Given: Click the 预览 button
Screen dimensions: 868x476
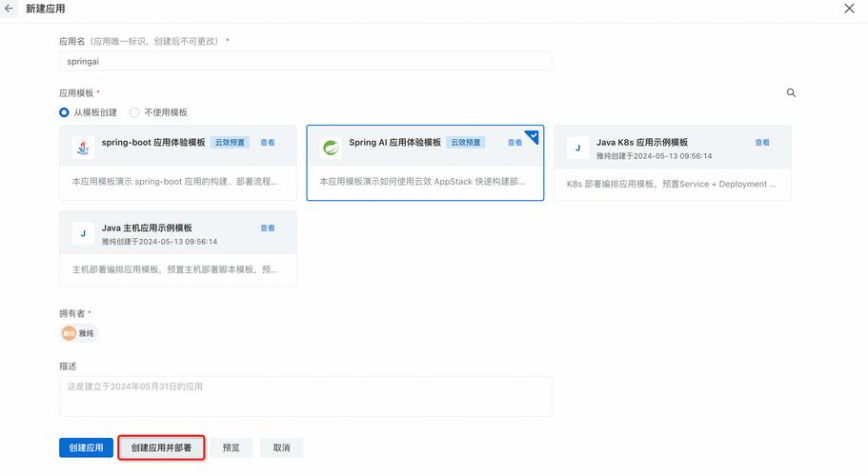Looking at the screenshot, I should pos(231,447).
